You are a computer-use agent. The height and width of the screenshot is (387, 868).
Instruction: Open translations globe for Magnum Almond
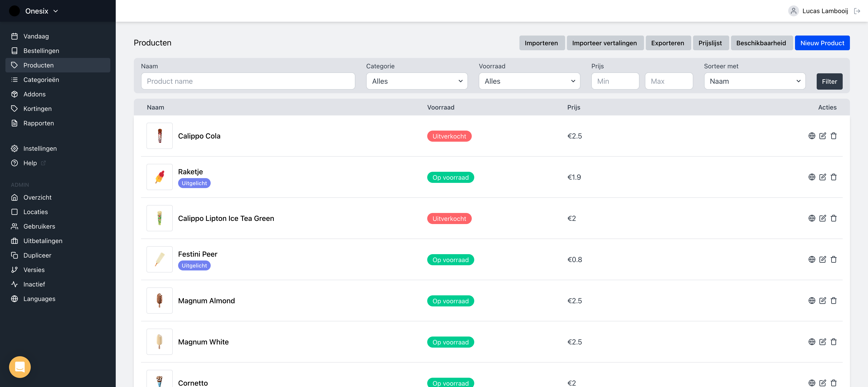click(812, 300)
